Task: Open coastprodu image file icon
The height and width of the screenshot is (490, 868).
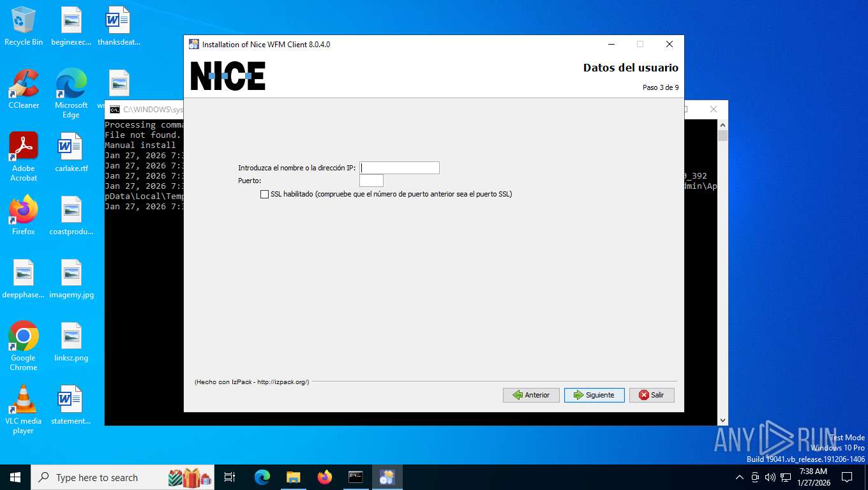Action: tap(71, 216)
